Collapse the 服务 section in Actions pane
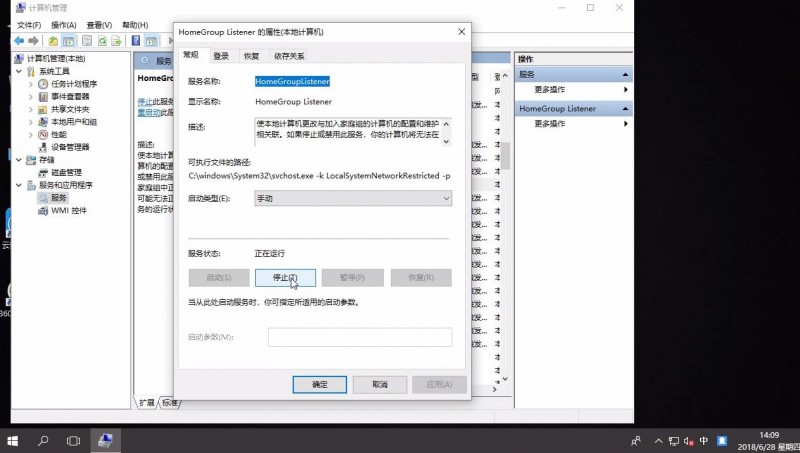Image resolution: width=800 pixels, height=453 pixels. [x=626, y=74]
